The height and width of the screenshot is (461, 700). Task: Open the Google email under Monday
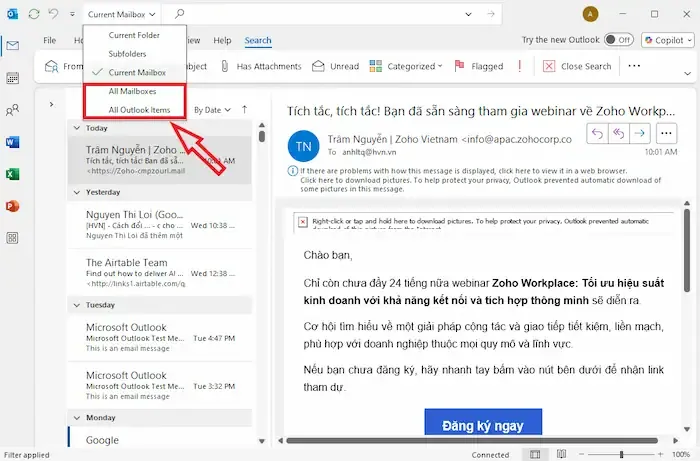point(160,437)
